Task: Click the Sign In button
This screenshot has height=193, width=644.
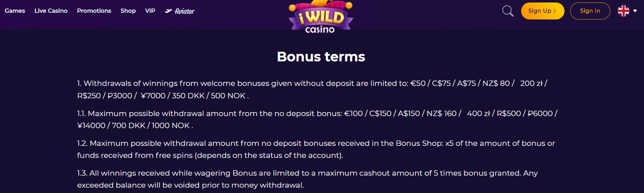Action: click(590, 11)
